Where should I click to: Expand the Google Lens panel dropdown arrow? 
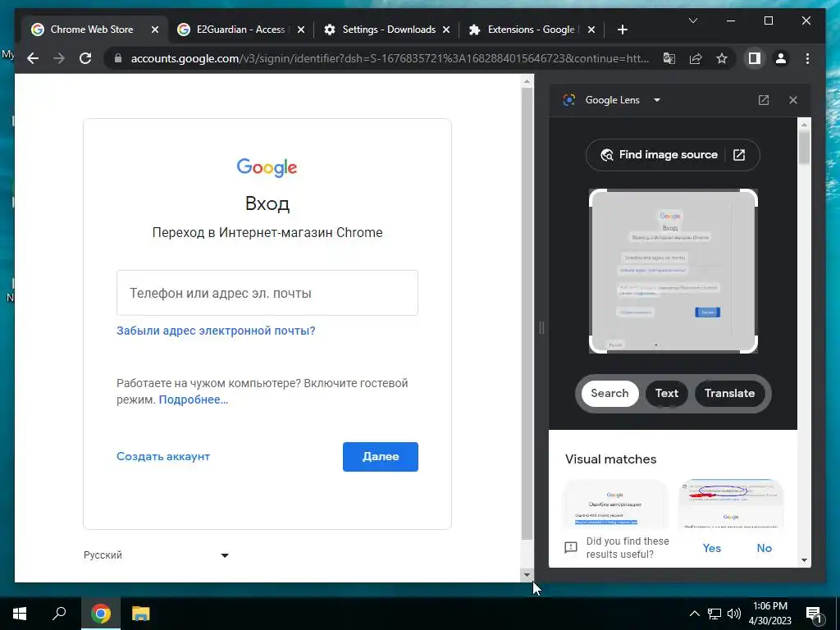(657, 100)
